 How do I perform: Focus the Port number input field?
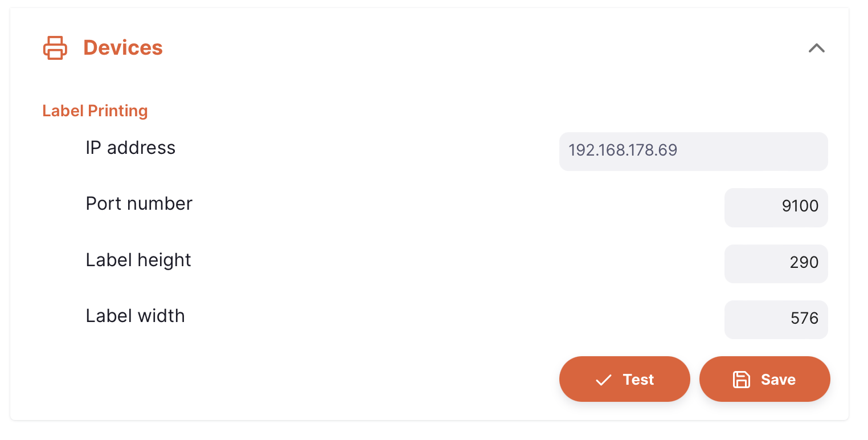(776, 207)
